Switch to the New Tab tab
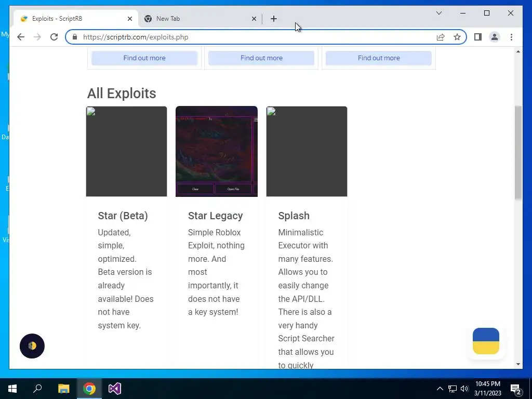This screenshot has height=399, width=532. click(x=200, y=19)
